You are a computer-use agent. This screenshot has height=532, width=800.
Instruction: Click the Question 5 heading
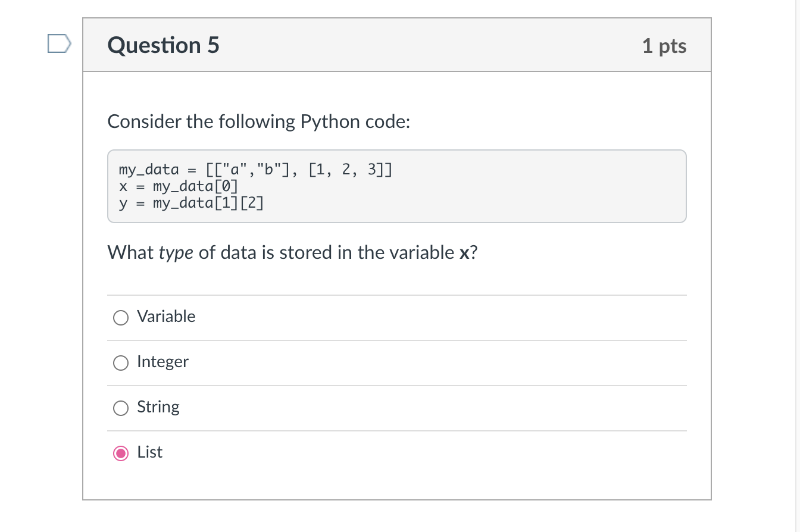point(163,45)
